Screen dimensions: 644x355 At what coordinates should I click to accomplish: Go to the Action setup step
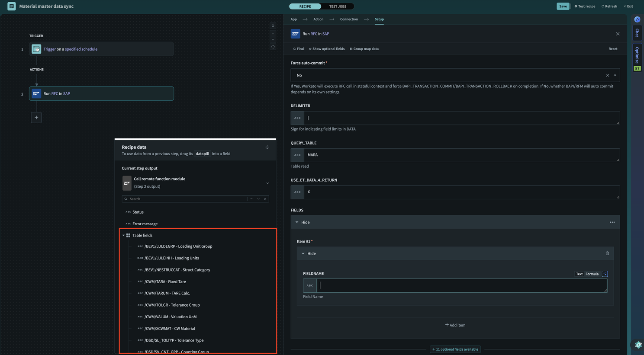click(x=318, y=19)
